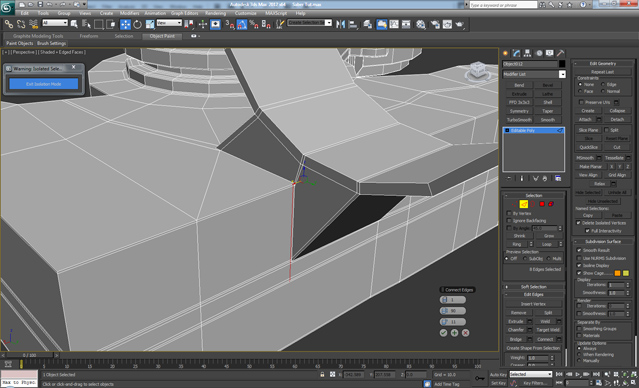Switch to the Freeform ribbon tab
Image resolution: width=639 pixels, height=388 pixels.
(89, 36)
